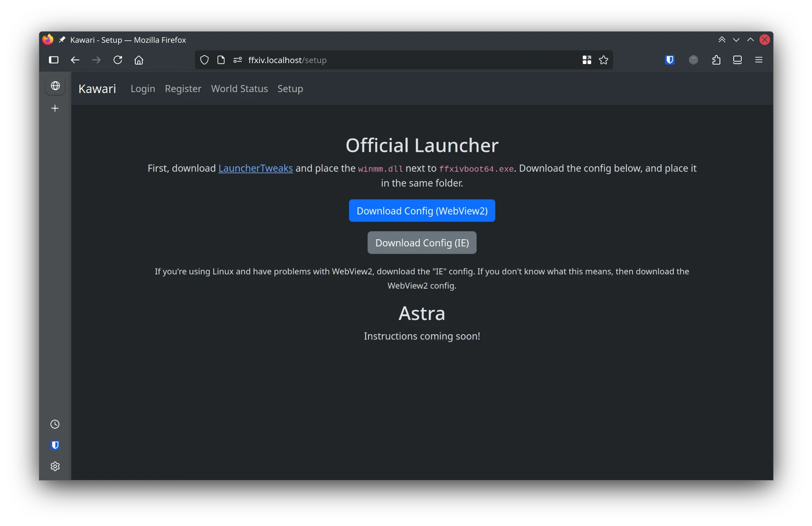Open a new tab with the plus
This screenshot has height=526, width=812.
(55, 108)
